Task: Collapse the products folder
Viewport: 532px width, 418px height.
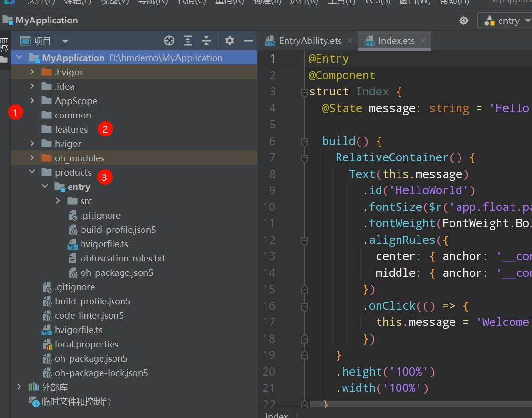Action: 32,172
